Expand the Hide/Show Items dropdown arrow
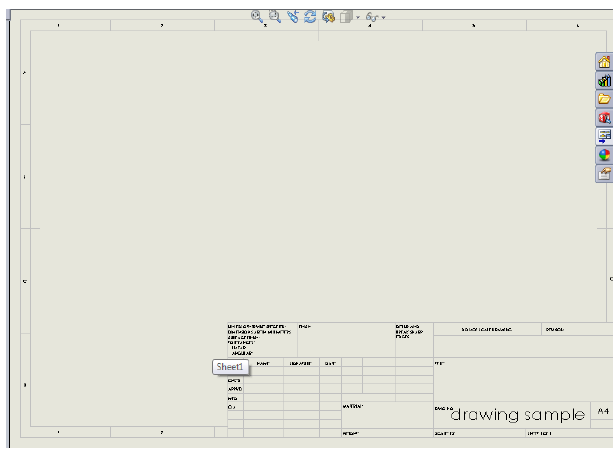Screen dimensions: 615x454 (x=383, y=17)
